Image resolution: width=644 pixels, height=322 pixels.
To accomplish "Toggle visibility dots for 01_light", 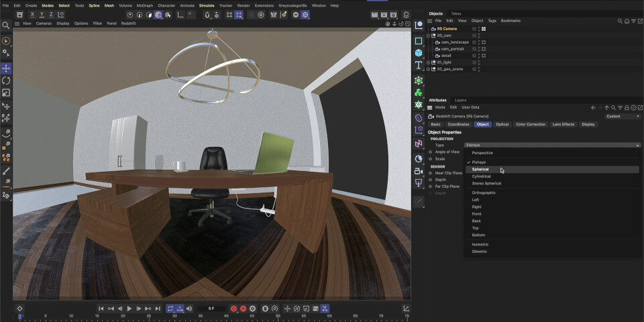I will click(479, 62).
